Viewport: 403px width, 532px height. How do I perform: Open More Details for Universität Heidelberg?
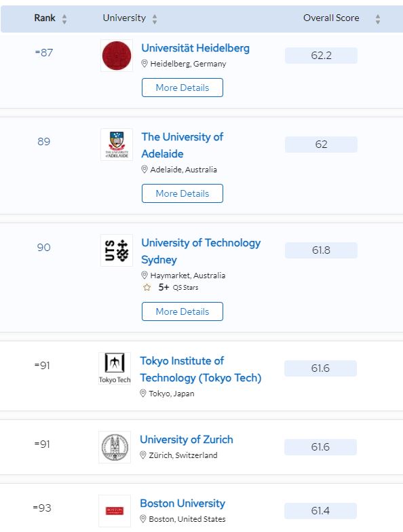[183, 88]
